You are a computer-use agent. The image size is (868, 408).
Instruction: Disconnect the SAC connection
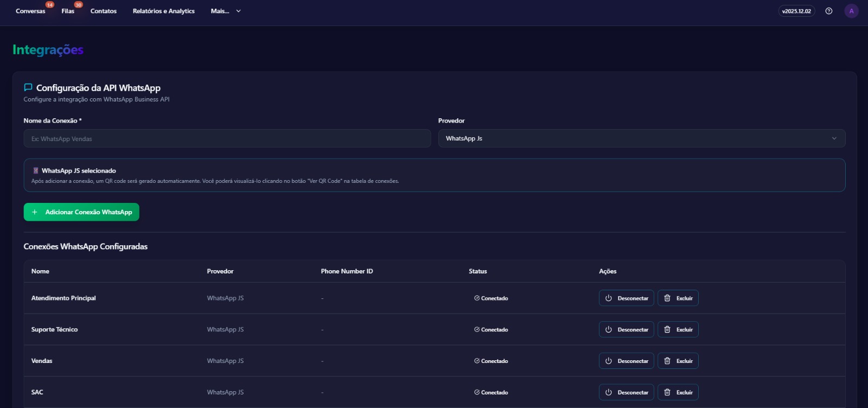click(627, 392)
